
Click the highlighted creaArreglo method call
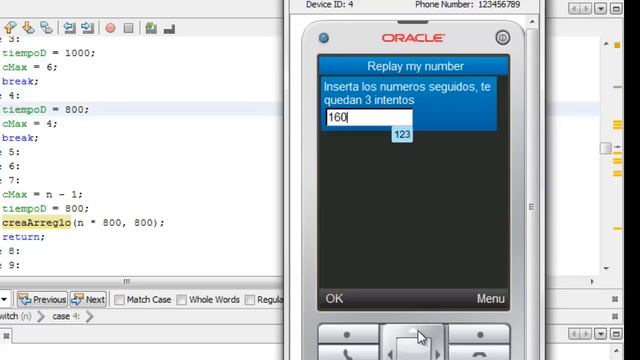tap(36, 222)
